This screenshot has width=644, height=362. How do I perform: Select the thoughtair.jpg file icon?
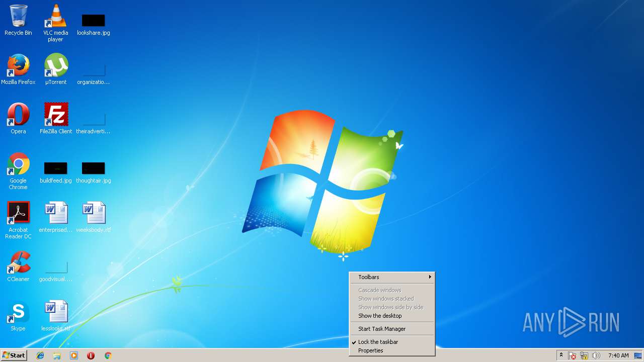point(94,172)
